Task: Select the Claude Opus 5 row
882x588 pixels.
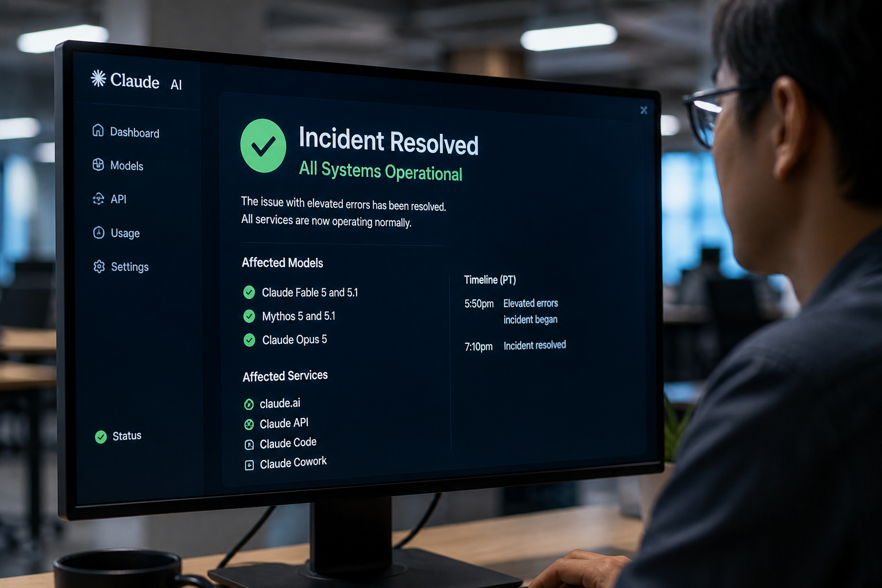Action: coord(285,340)
